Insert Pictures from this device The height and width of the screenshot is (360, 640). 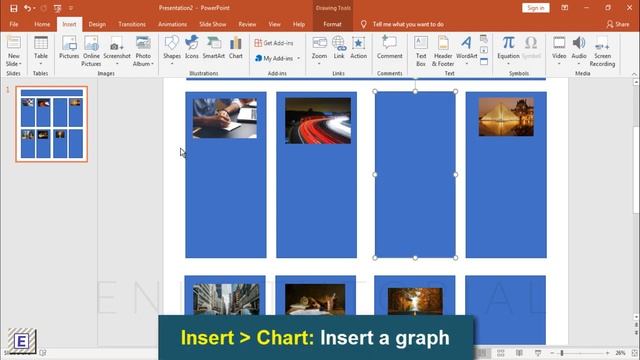point(69,47)
